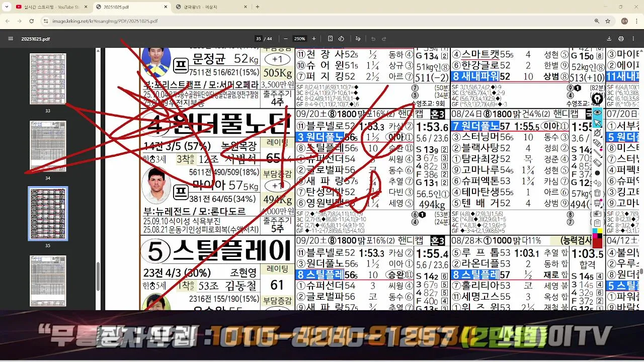Screen dimensions: 644x362
Task: Open the tab search dropdown
Action: click(x=8, y=7)
